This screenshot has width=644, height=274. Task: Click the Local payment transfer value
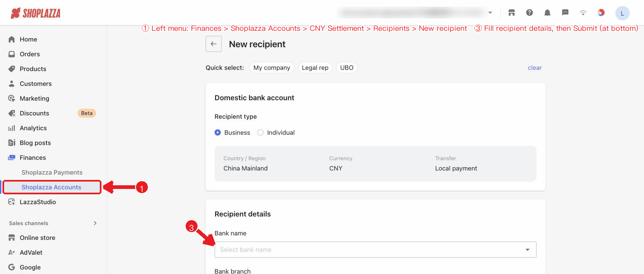(x=456, y=168)
